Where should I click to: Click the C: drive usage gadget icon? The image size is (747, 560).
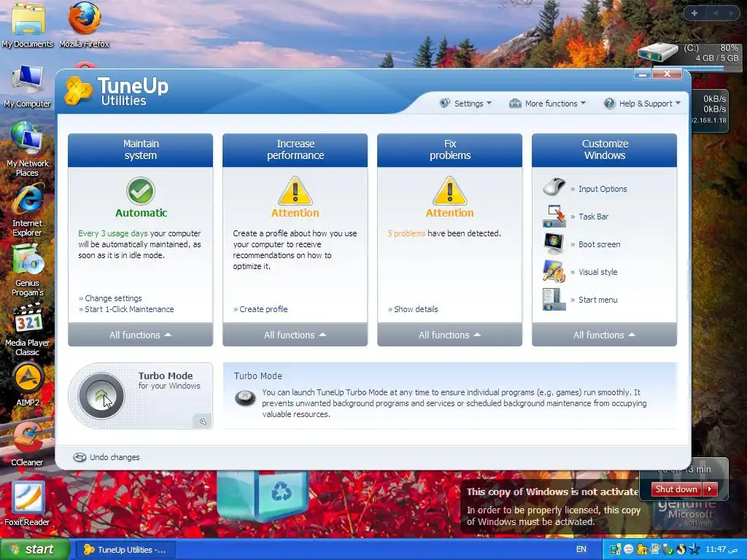[658, 52]
